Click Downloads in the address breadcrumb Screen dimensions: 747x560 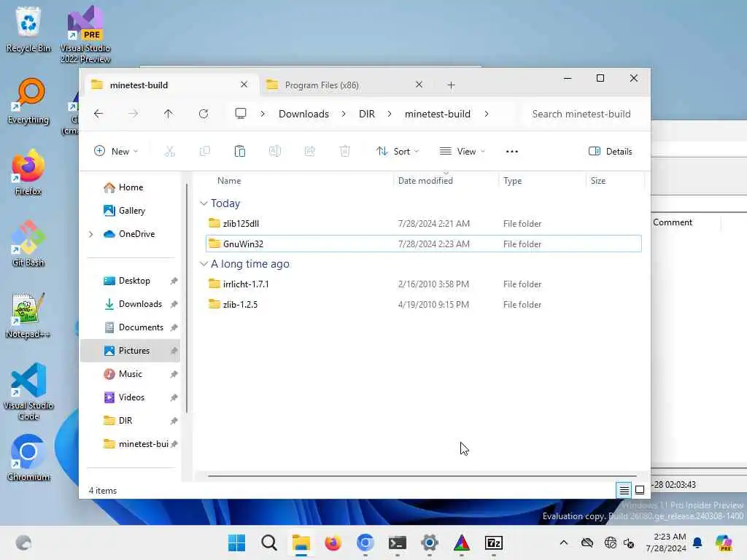coord(304,114)
